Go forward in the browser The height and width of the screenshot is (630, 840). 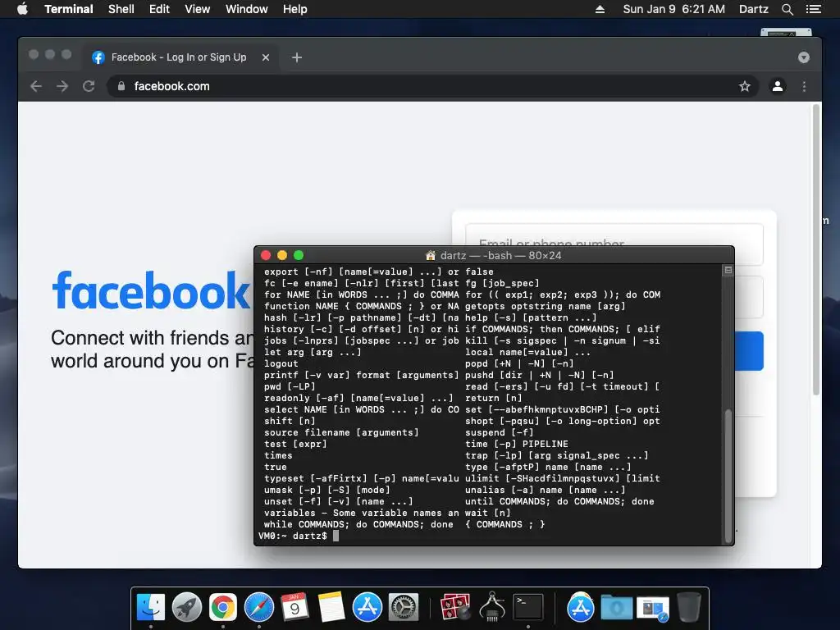tap(62, 86)
